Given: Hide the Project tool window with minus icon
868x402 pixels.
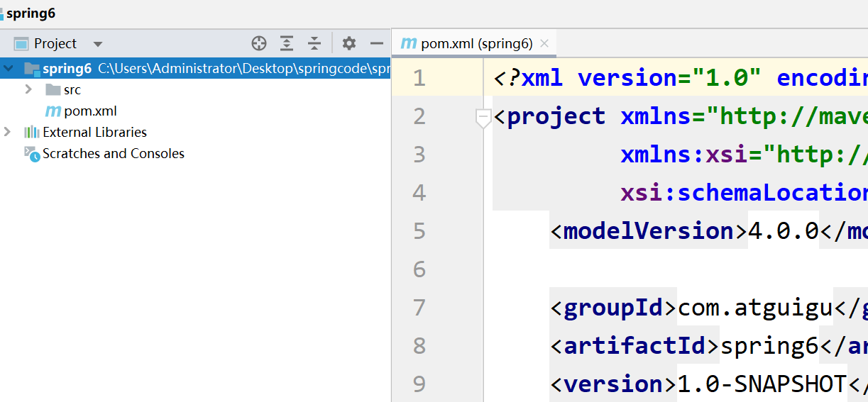Looking at the screenshot, I should [377, 43].
